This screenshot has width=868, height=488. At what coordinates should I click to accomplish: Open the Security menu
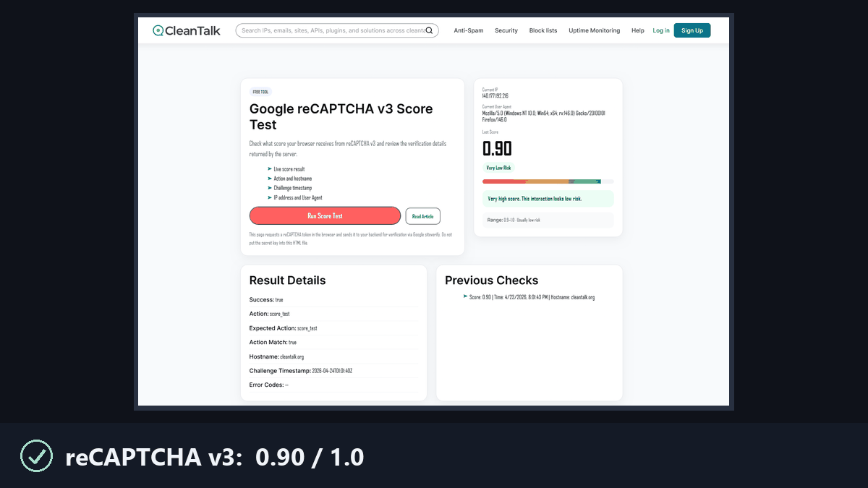click(x=506, y=30)
